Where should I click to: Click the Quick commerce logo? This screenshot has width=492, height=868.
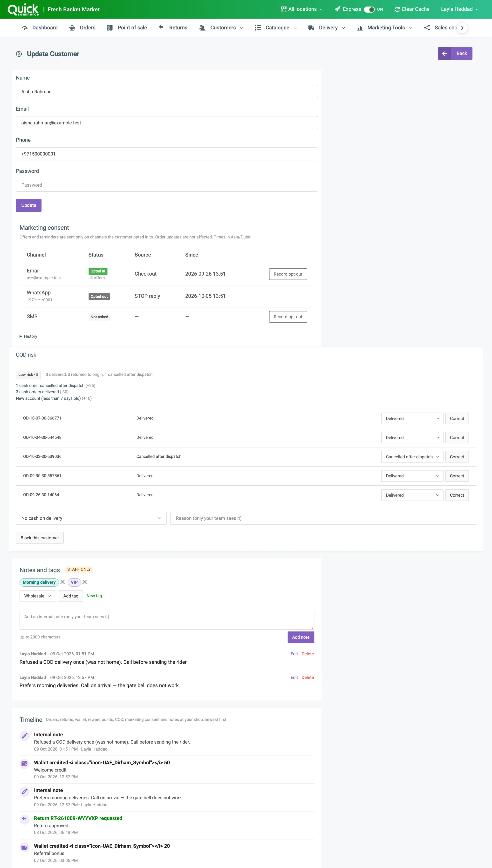23,9
